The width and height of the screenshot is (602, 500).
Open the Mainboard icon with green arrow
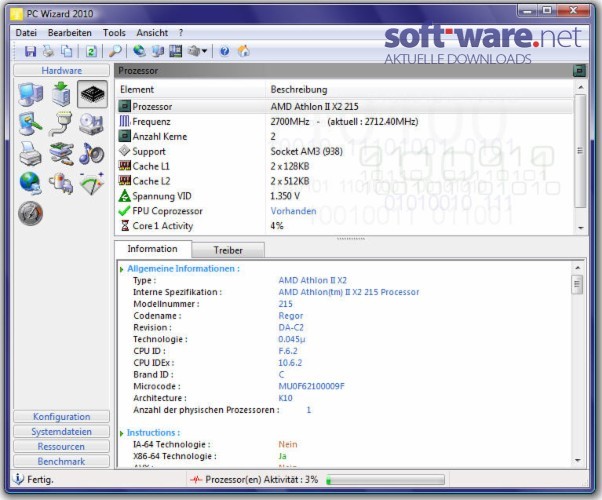click(61, 94)
